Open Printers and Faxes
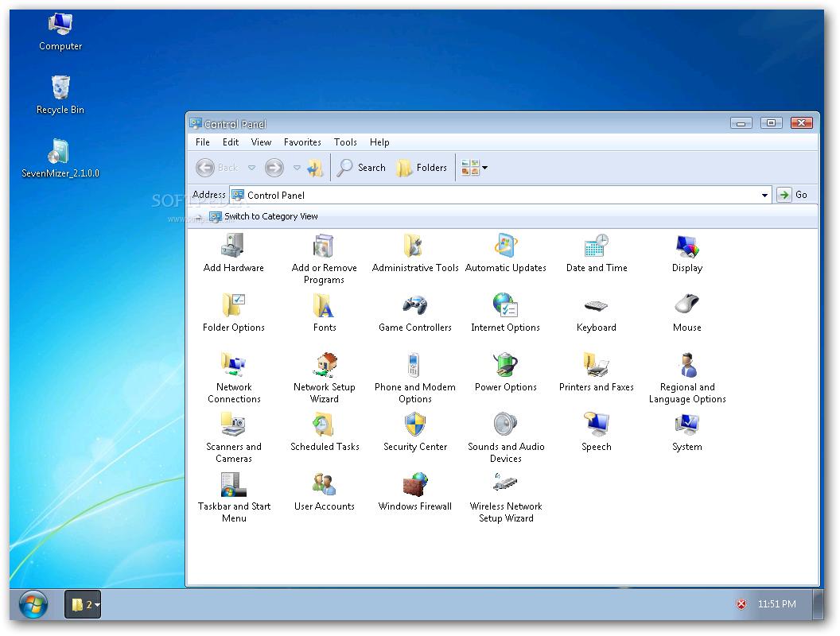The image size is (840, 636). tap(597, 372)
